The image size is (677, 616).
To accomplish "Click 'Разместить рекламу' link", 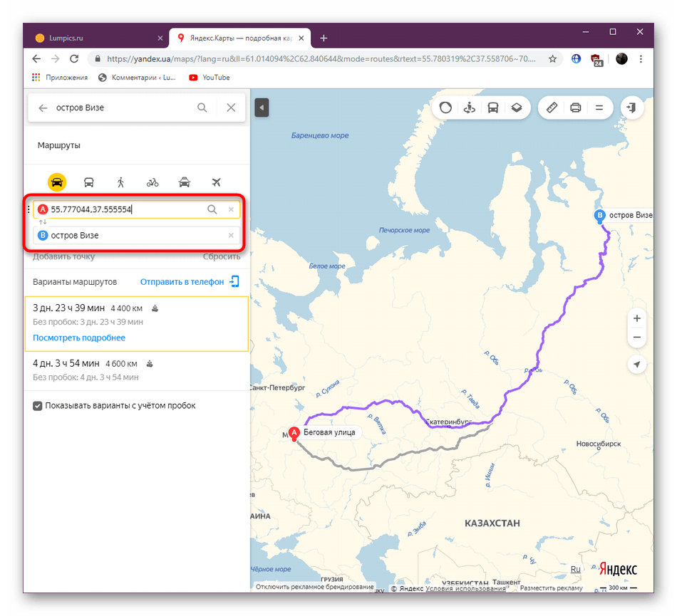I will (551, 588).
